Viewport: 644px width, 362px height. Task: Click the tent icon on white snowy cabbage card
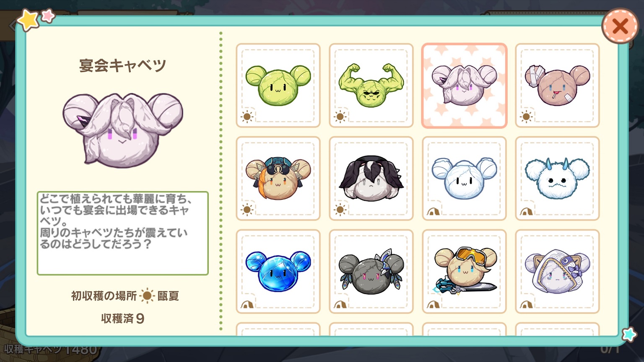coord(433,211)
